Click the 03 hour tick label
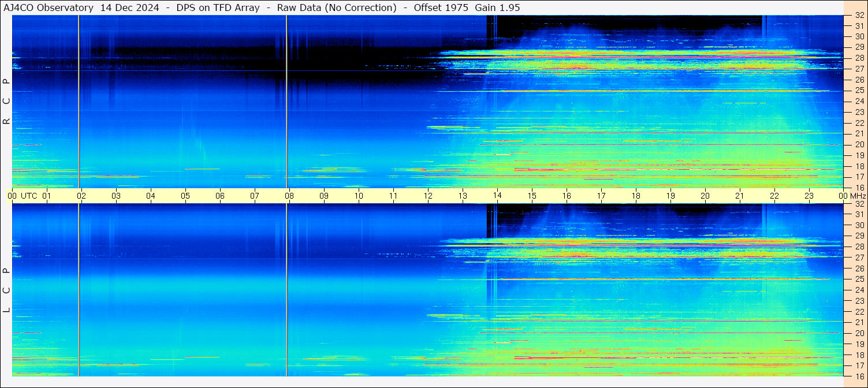The image size is (868, 388). coord(116,196)
